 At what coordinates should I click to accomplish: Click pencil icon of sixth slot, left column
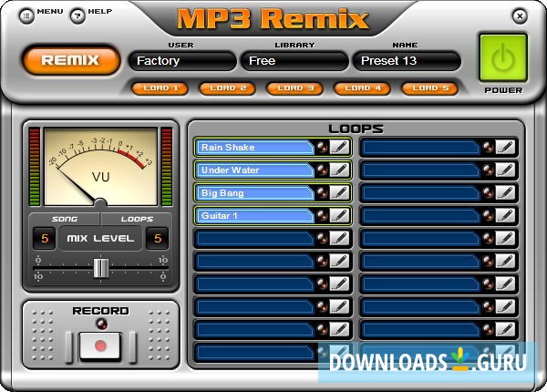point(339,262)
